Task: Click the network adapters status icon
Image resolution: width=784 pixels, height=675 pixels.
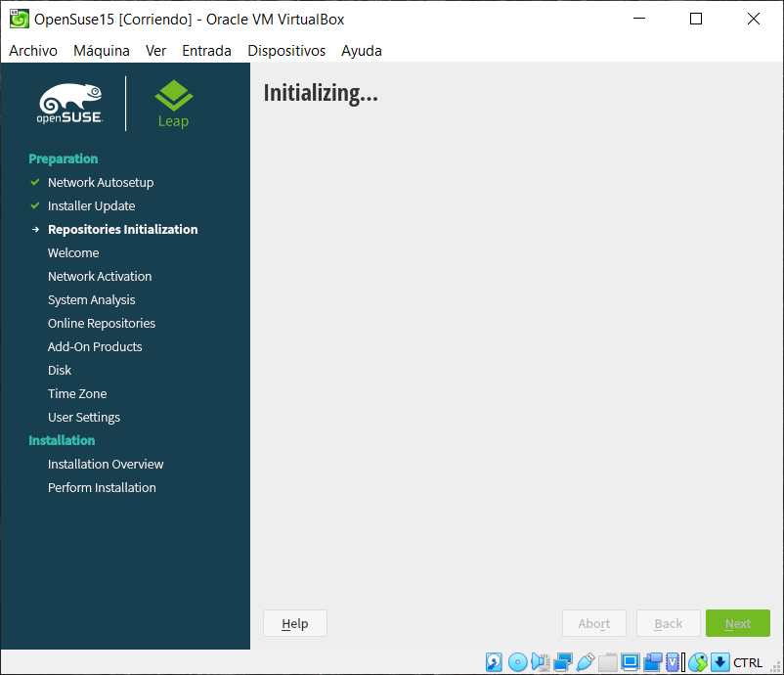Action: pyautogui.click(x=562, y=662)
